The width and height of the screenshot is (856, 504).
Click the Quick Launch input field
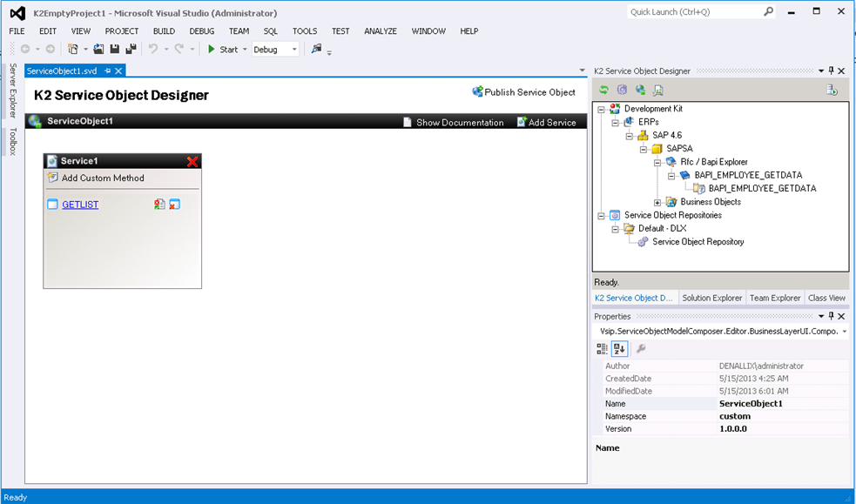pyautogui.click(x=696, y=11)
